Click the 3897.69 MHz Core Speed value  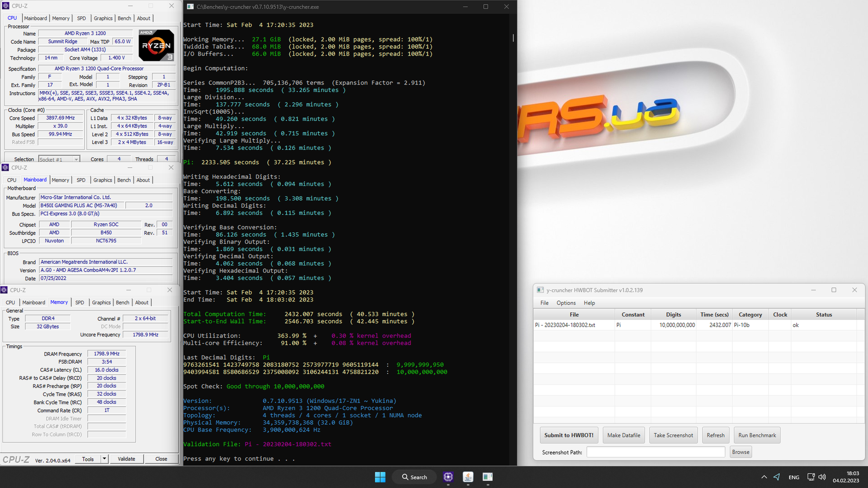61,118
